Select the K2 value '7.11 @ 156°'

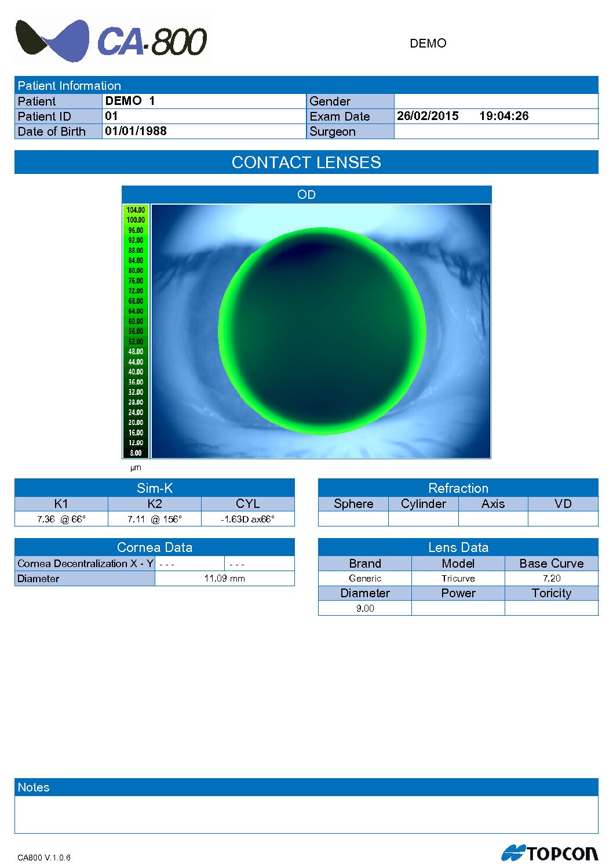click(155, 519)
